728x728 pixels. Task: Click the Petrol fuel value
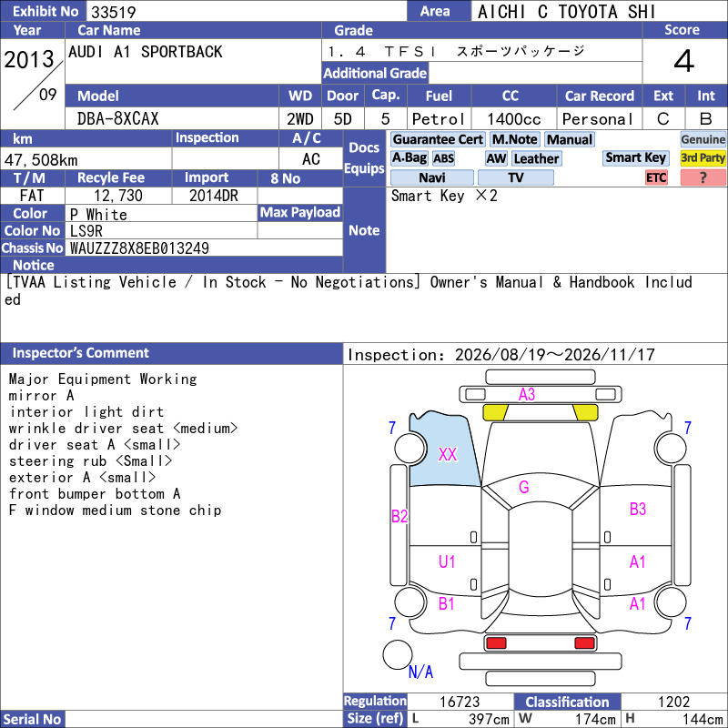(439, 119)
